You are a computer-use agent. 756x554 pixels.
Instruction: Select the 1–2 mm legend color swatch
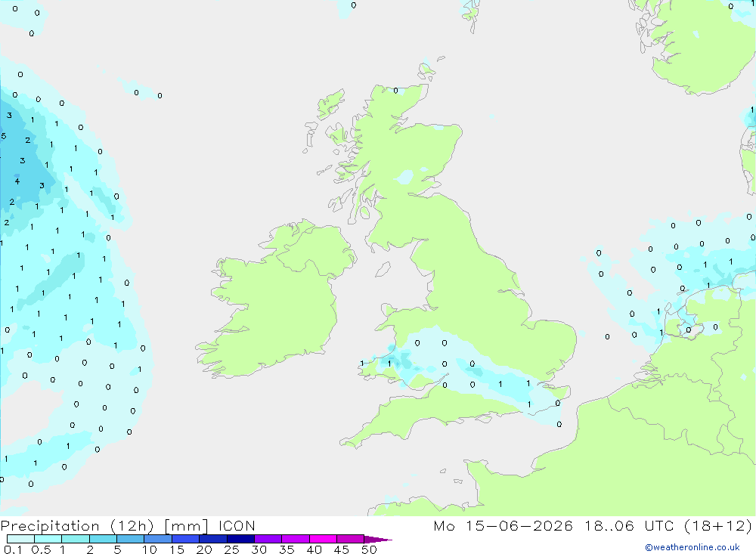tap(75, 539)
